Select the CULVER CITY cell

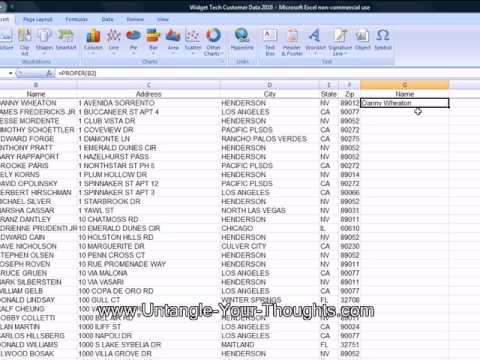pyautogui.click(x=270, y=246)
